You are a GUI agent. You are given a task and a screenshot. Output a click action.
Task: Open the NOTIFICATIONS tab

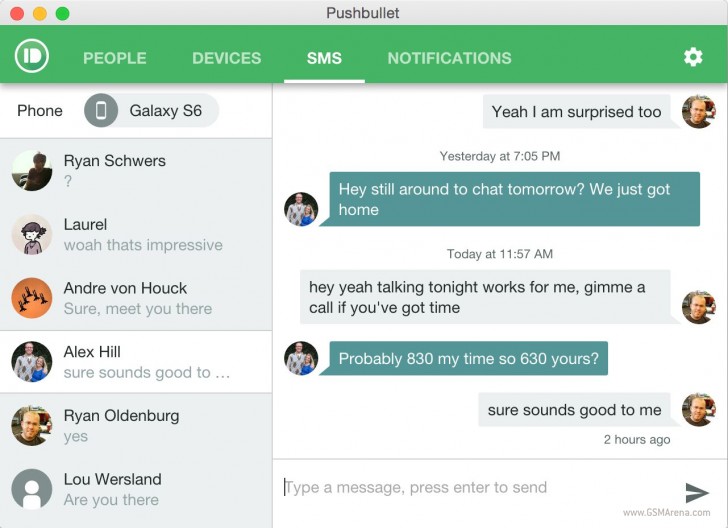449,58
